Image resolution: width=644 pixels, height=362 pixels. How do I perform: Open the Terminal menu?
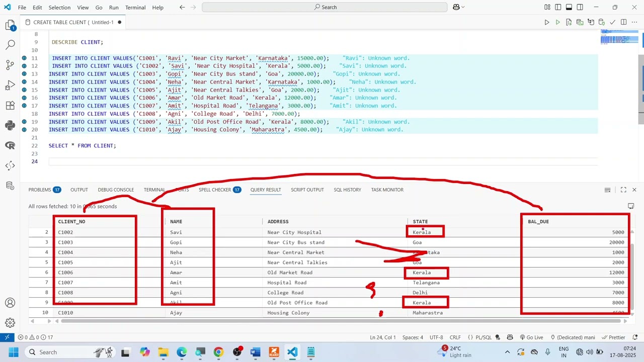135,8
